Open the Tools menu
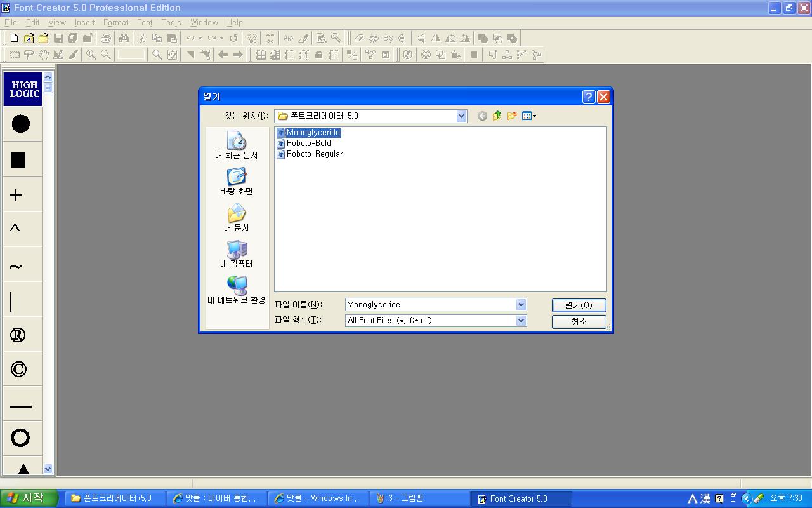 [x=171, y=22]
